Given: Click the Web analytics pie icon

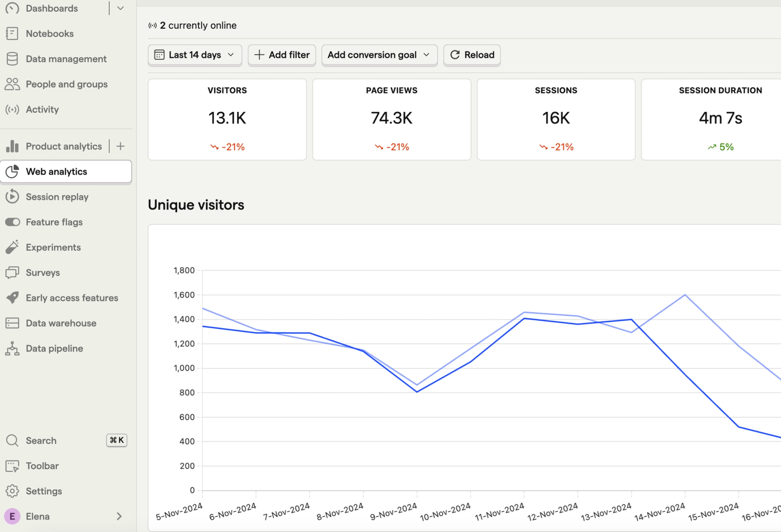Looking at the screenshot, I should coord(12,171).
